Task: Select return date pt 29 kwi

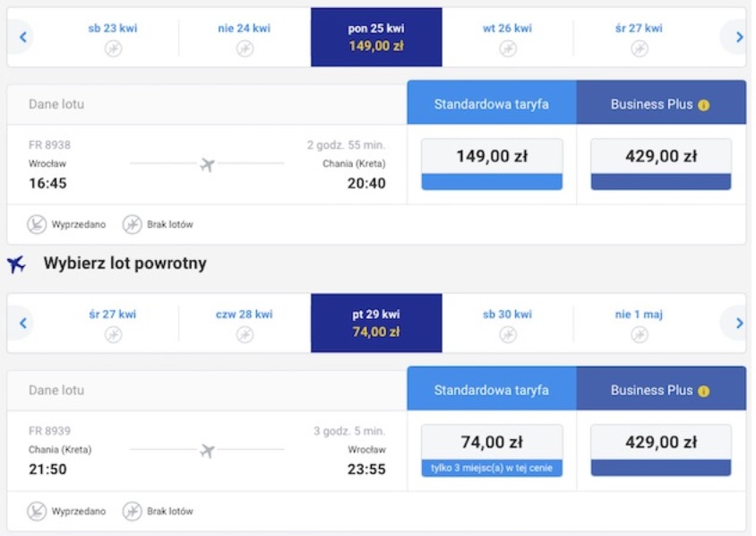Action: [x=376, y=324]
